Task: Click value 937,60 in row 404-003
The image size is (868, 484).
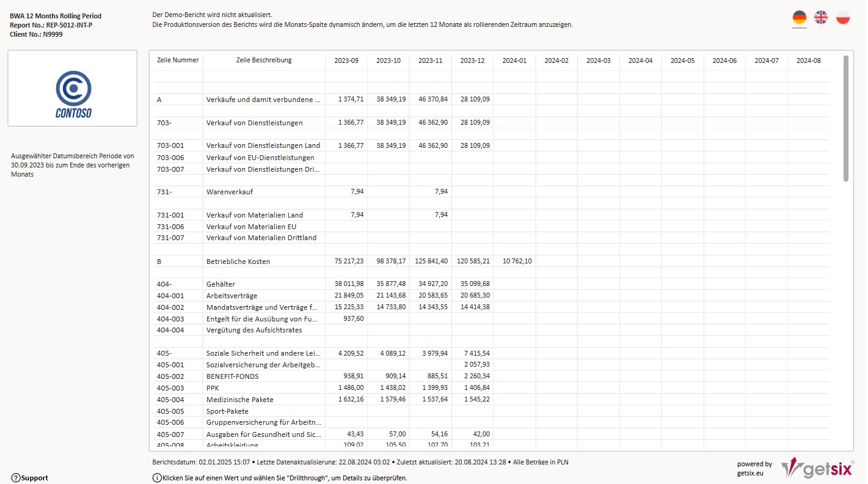Action: click(354, 318)
